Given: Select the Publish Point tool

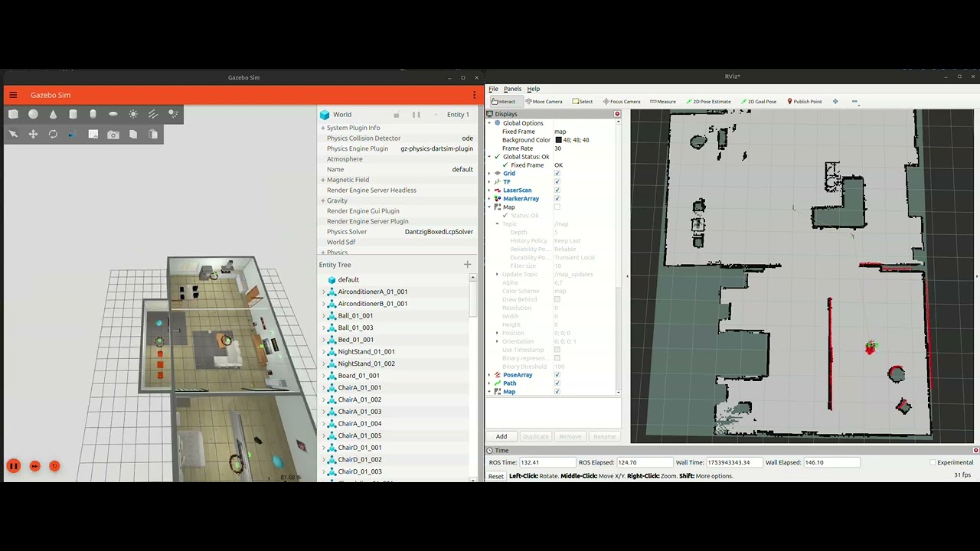Looking at the screenshot, I should 804,101.
